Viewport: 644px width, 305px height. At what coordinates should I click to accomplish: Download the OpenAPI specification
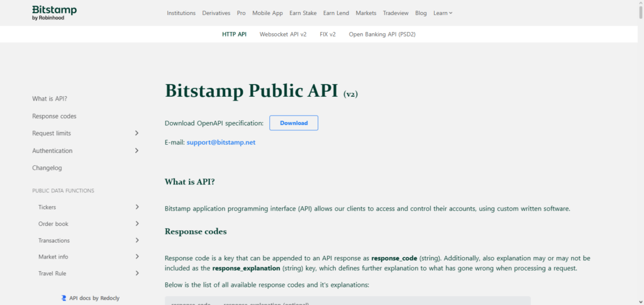(x=294, y=123)
